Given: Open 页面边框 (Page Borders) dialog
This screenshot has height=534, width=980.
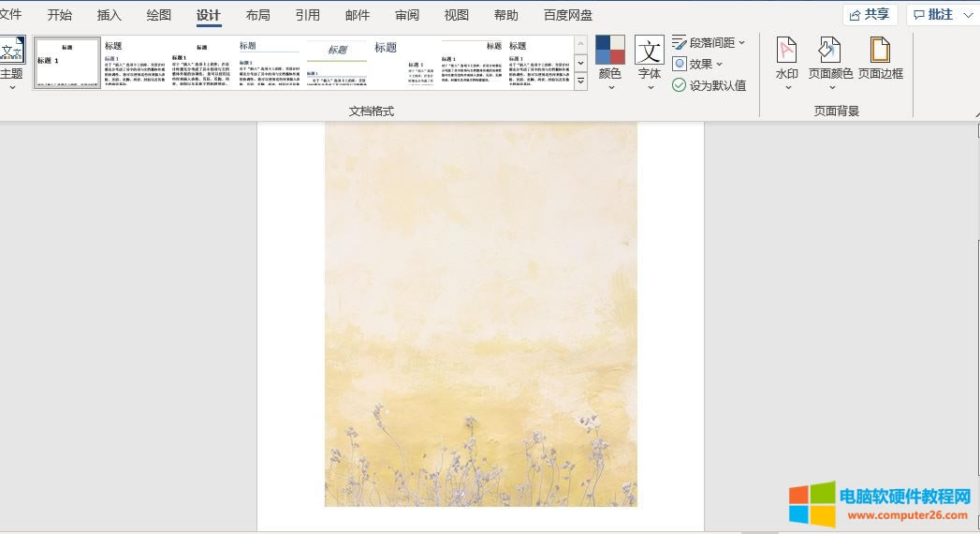Looking at the screenshot, I should point(880,52).
